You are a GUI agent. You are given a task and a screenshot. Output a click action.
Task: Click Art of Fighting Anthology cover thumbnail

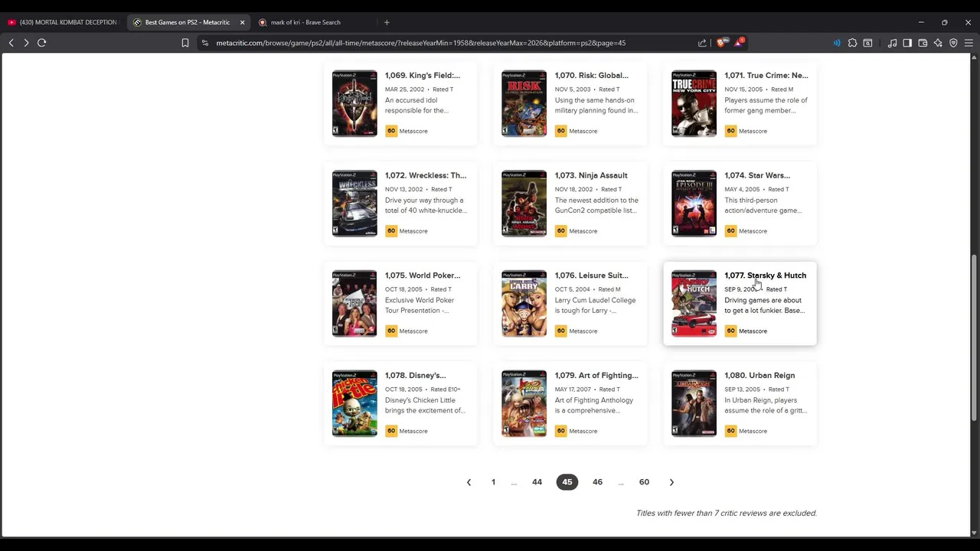(x=524, y=404)
